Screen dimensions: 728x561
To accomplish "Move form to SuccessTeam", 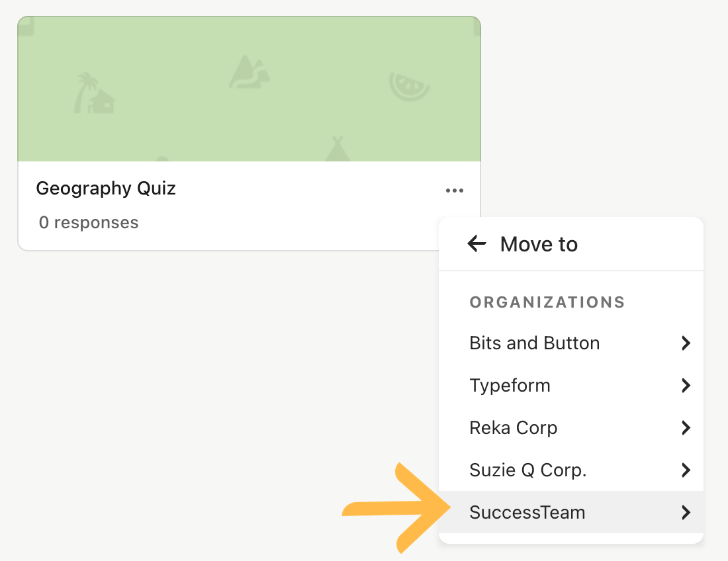I will pos(571,512).
